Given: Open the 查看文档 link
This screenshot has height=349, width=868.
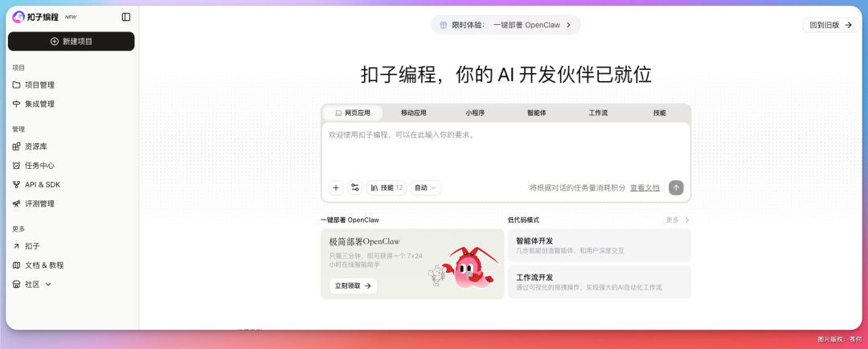Looking at the screenshot, I should (x=645, y=188).
